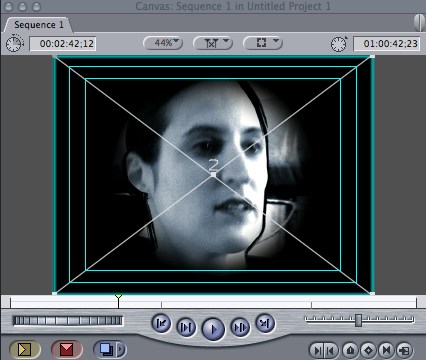
Task: Click the Overwrite edit button (red)
Action: 67,349
